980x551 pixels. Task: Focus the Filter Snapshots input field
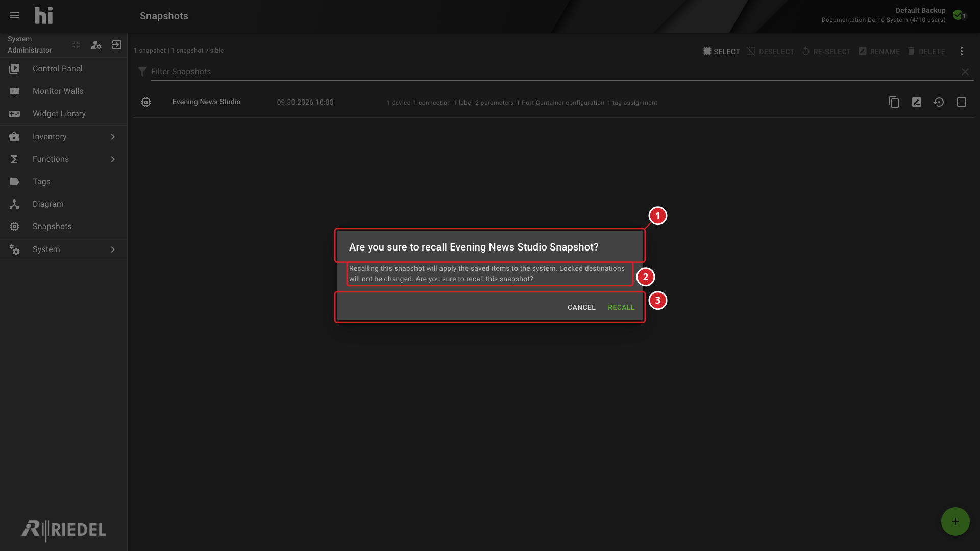[x=554, y=72]
